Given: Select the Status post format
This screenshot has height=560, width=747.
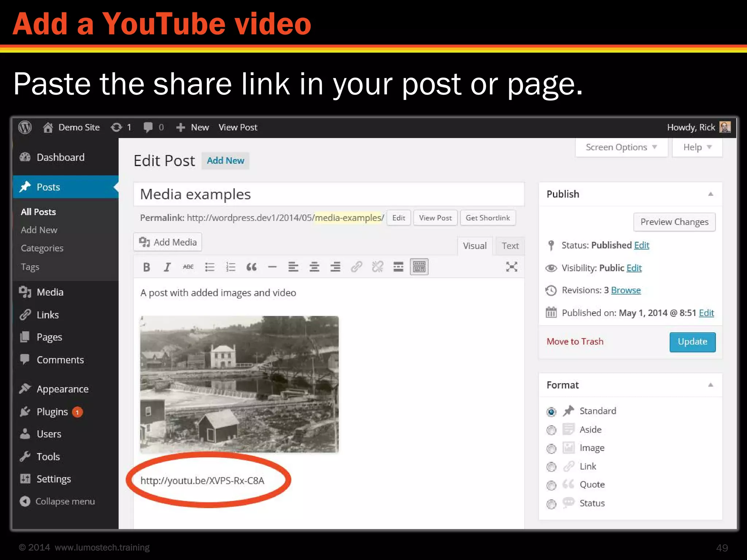Looking at the screenshot, I should point(551,504).
